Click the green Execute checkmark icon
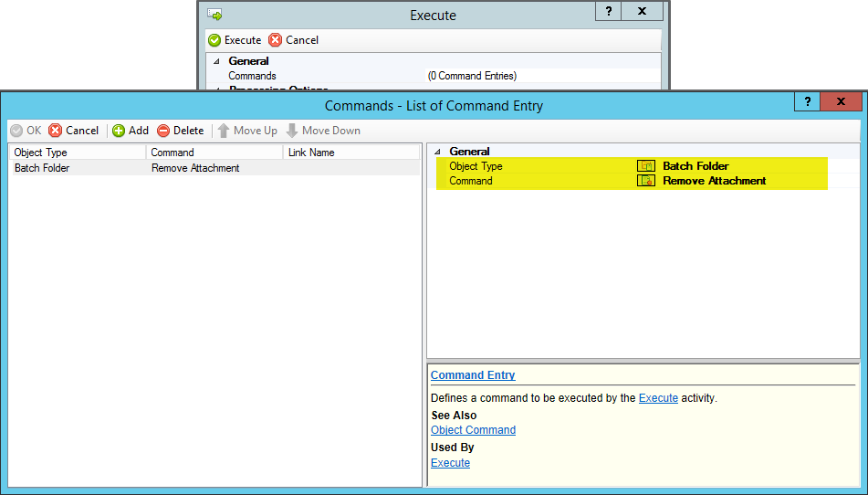Image resolution: width=868 pixels, height=495 pixels. [x=214, y=40]
